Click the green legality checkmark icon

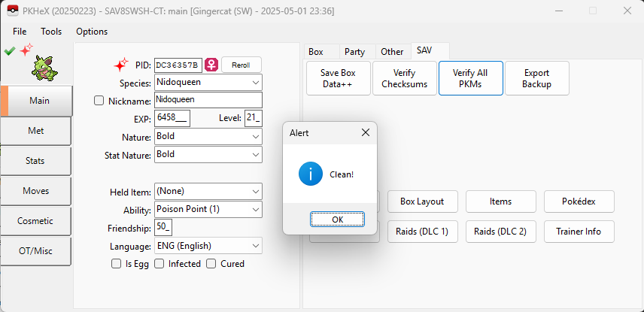(x=9, y=51)
